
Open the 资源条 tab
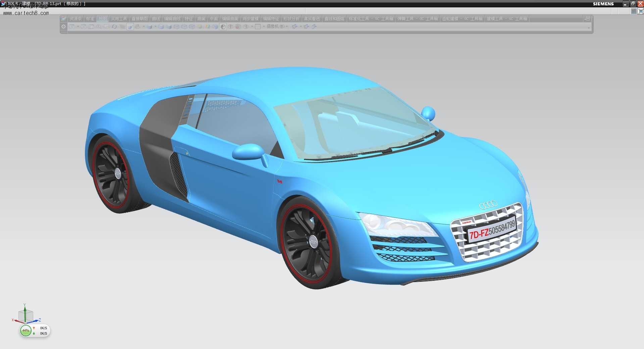pyautogui.click(x=76, y=18)
